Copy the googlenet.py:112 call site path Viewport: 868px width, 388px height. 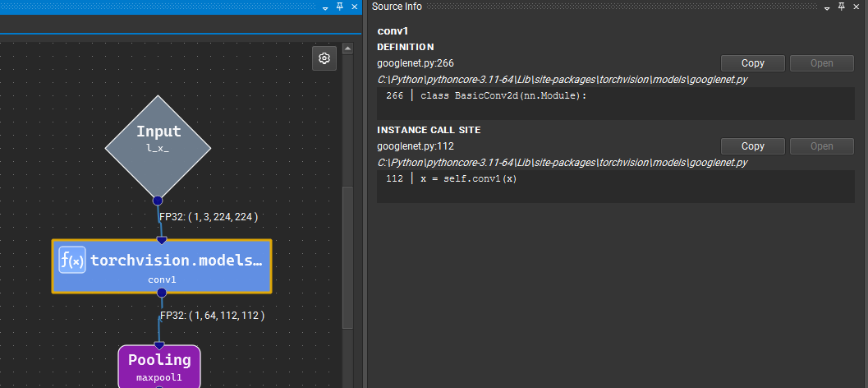click(x=753, y=146)
